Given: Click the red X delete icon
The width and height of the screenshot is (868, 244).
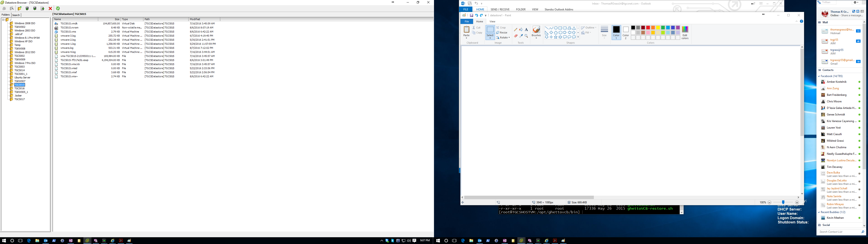Looking at the screenshot, I should click(x=50, y=8).
